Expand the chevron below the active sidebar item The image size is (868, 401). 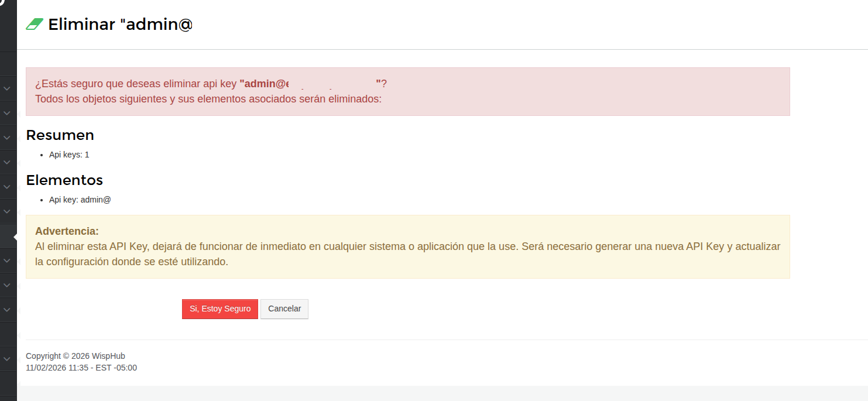7,261
